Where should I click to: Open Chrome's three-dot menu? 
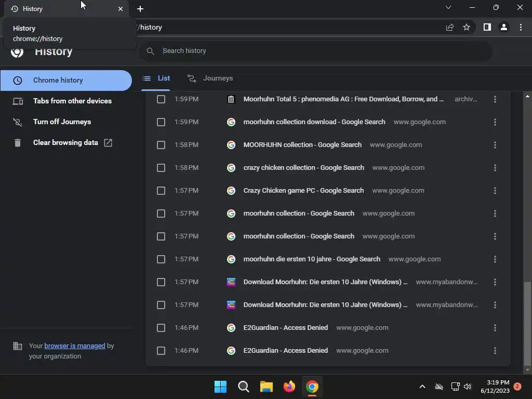(521, 27)
